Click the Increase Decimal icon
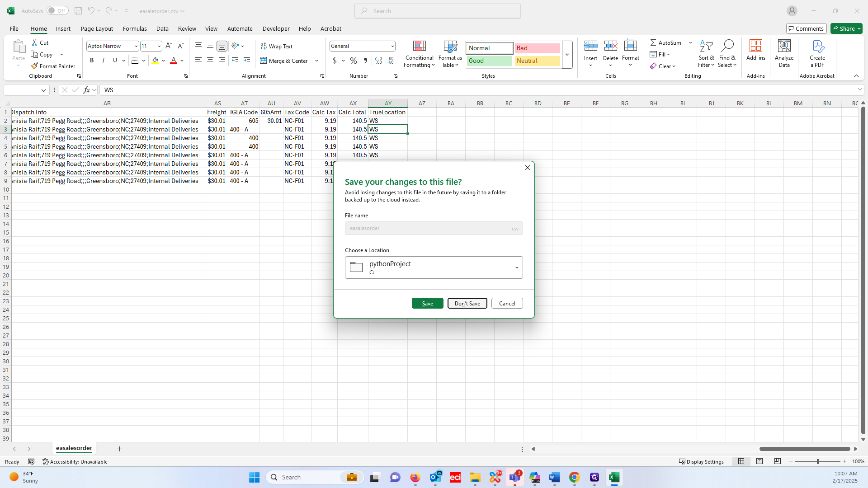This screenshot has height=488, width=868. (x=378, y=61)
